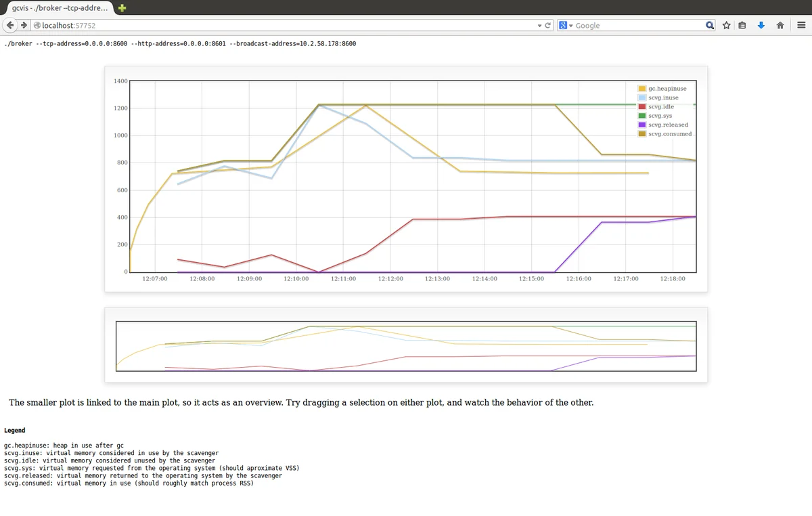Click the 1400 y-axis label
The height and width of the screenshot is (516, 812).
120,81
